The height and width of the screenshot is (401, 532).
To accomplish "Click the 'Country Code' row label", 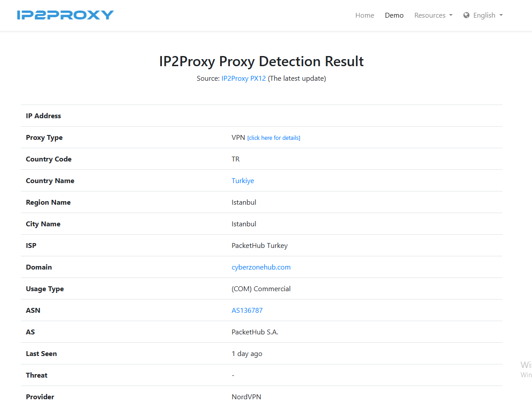I will coord(49,159).
